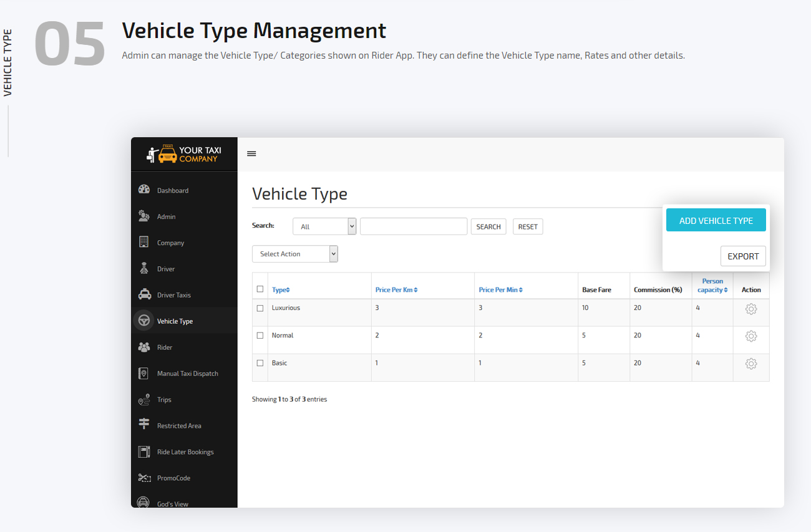Open the search filter dropdown showing All
Viewport: 811px width, 532px height.
pos(324,226)
